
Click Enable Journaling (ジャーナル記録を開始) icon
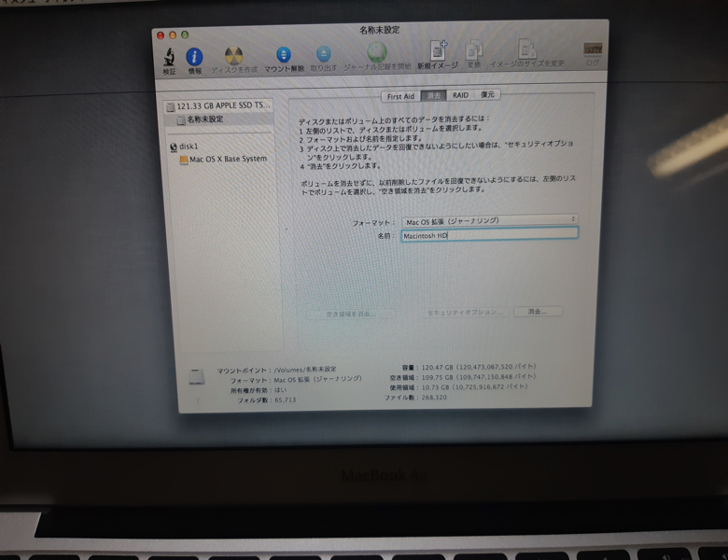coord(377,51)
